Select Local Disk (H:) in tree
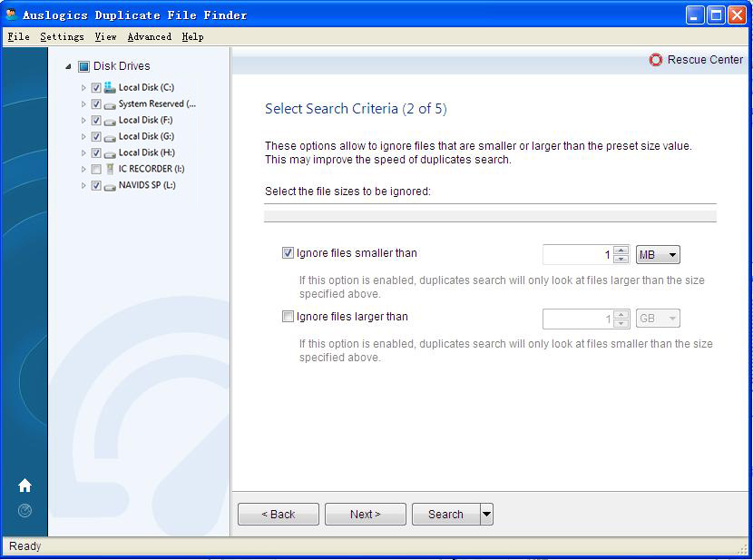The height and width of the screenshot is (560, 753). tap(146, 153)
